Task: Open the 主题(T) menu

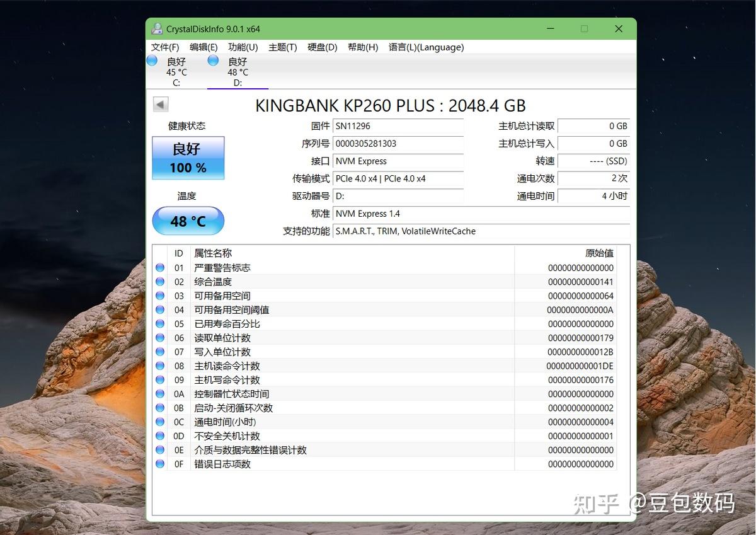Action: click(x=282, y=47)
